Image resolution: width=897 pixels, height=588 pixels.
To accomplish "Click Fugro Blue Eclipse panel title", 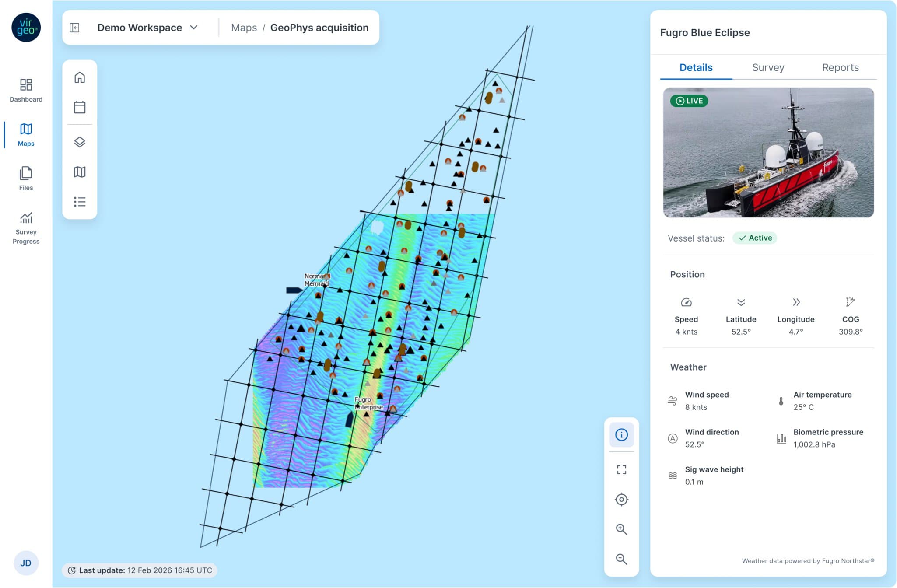I will (704, 33).
